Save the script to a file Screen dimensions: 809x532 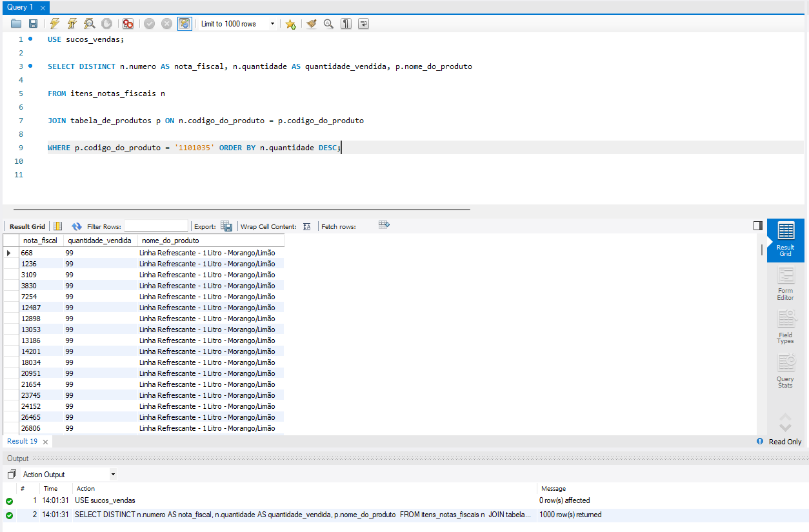(x=33, y=24)
